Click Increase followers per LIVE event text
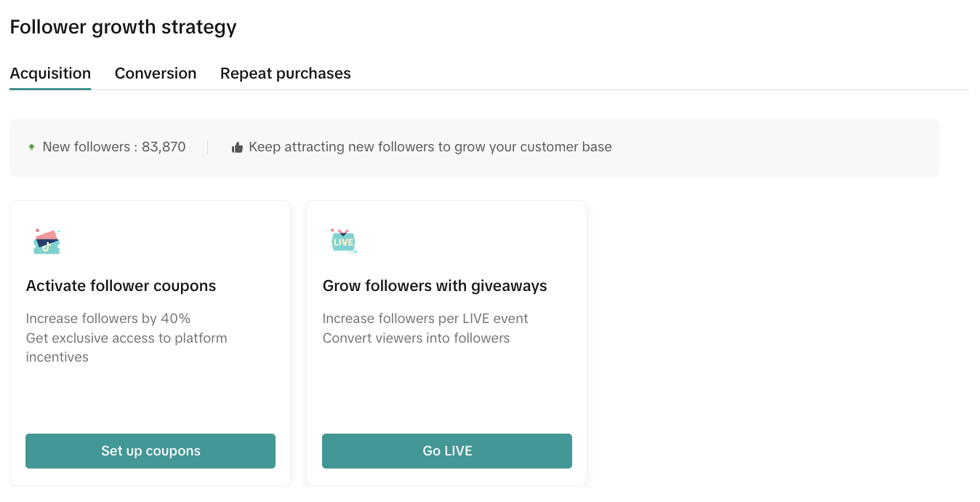The image size is (980, 502). (425, 319)
